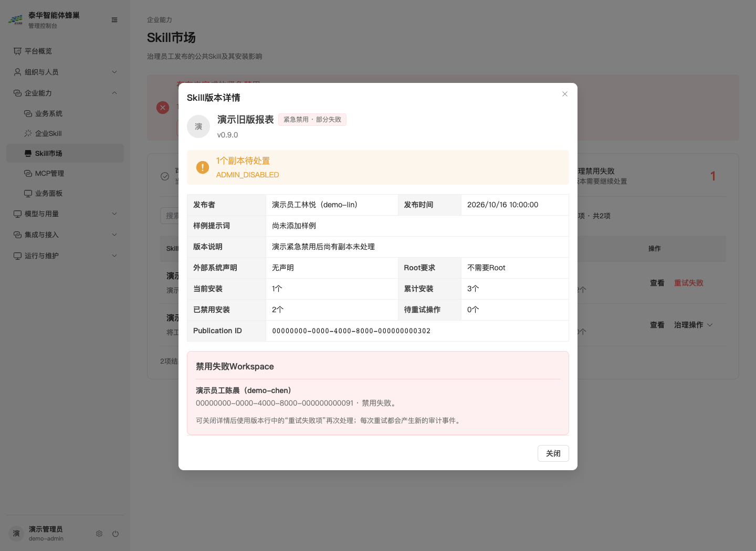Viewport: 756px width, 551px height.
Task: Click the version label v0.9.0
Action: tap(228, 135)
